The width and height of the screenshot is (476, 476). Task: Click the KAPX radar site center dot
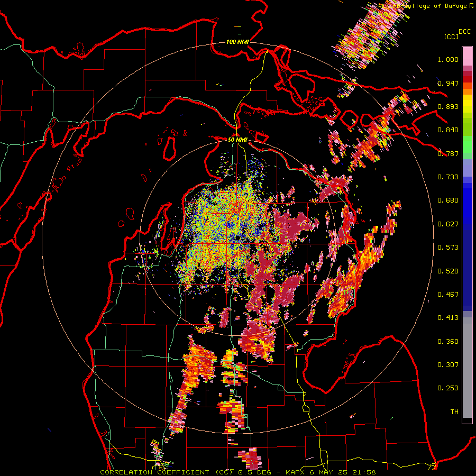click(237, 237)
